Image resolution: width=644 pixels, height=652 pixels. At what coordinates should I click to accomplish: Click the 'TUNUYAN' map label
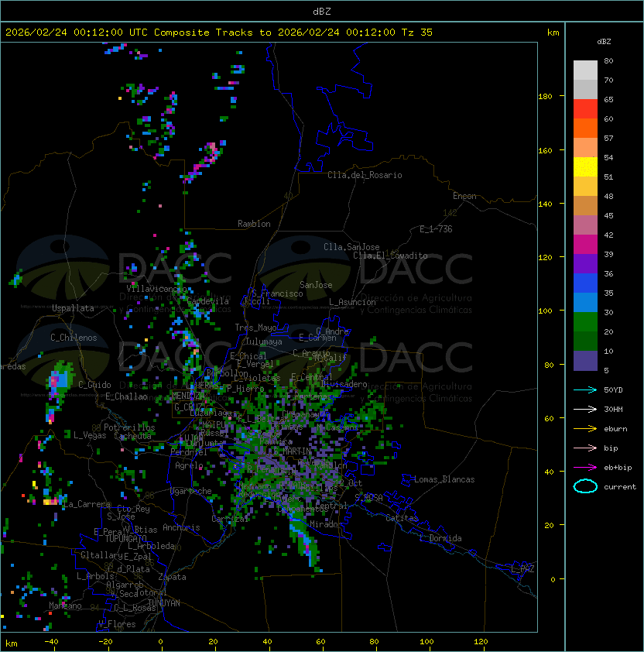click(164, 603)
